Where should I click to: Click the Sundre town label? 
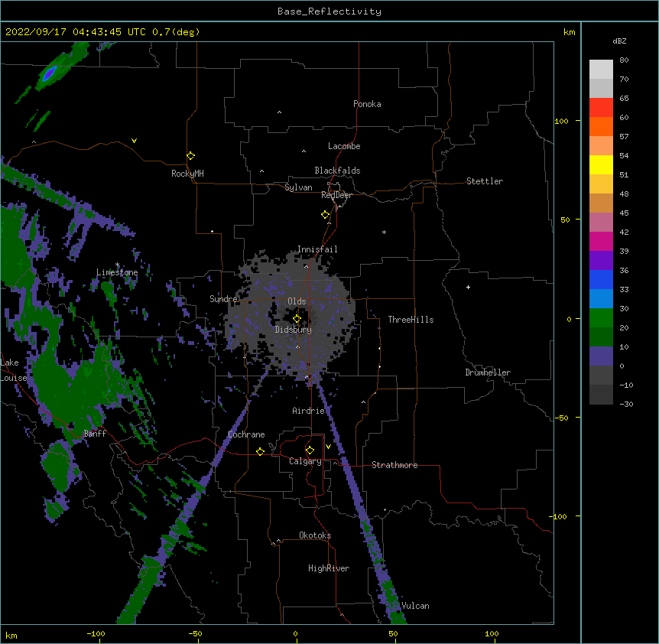coord(223,299)
